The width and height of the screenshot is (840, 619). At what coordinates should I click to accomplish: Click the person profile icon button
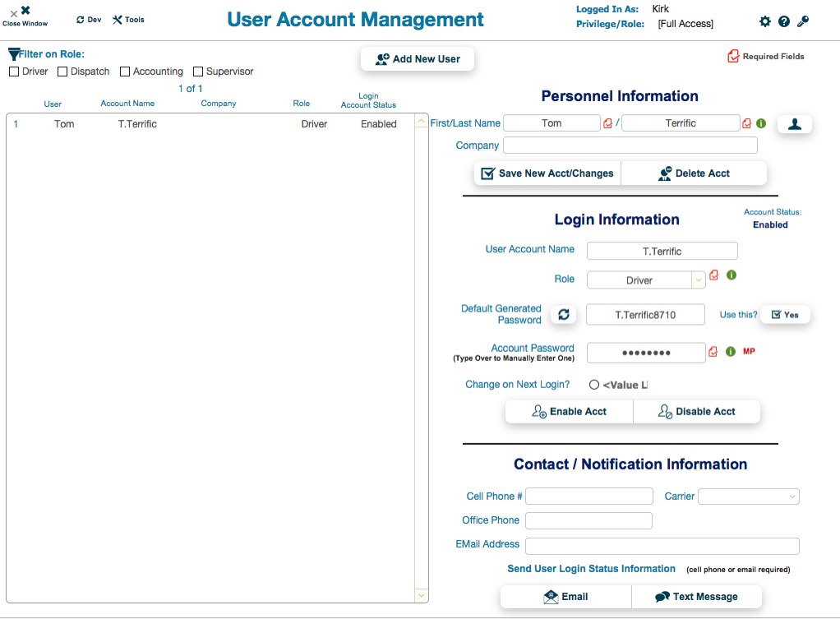(795, 124)
